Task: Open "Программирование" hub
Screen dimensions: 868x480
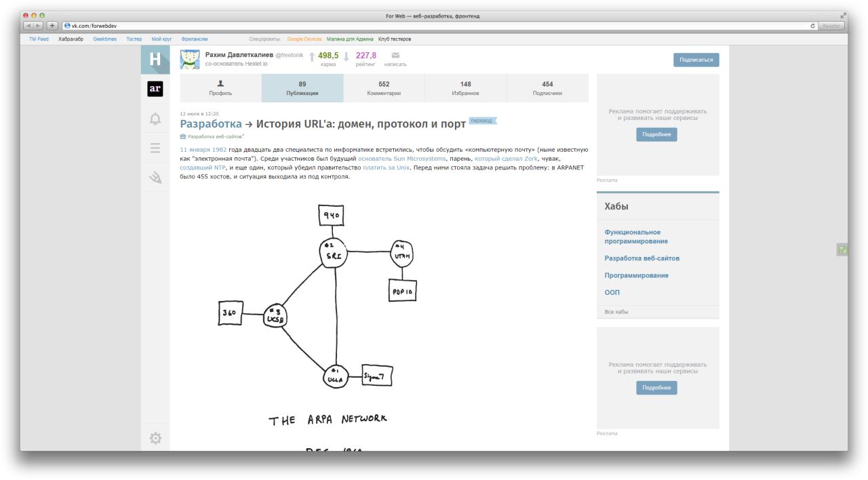Action: [x=636, y=275]
